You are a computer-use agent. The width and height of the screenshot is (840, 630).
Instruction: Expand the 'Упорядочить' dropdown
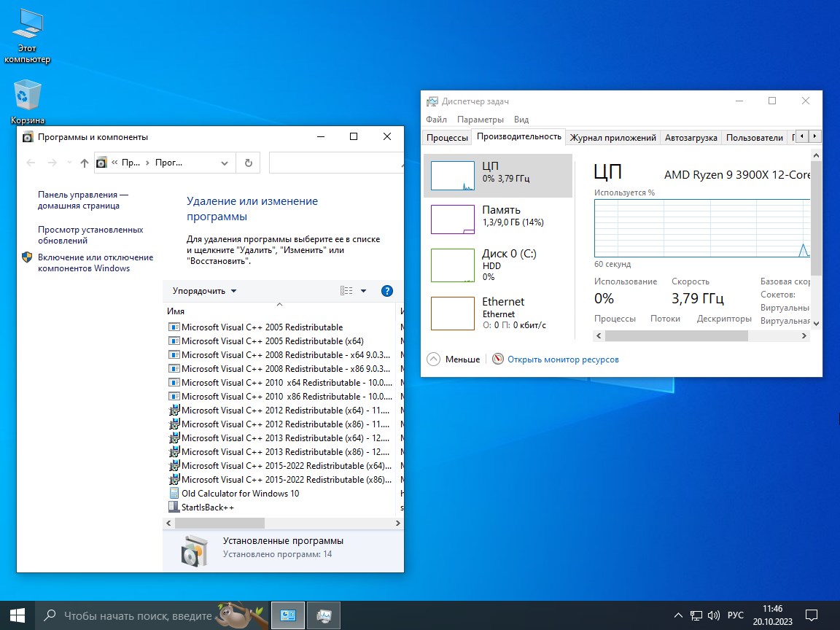click(x=204, y=291)
